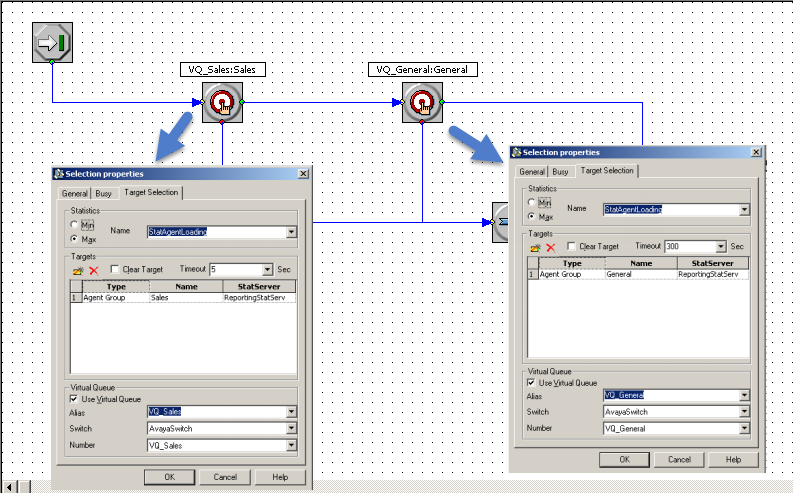793x493 pixels.
Task: Open statistics Name dropdown in Sales dialog
Action: [291, 232]
